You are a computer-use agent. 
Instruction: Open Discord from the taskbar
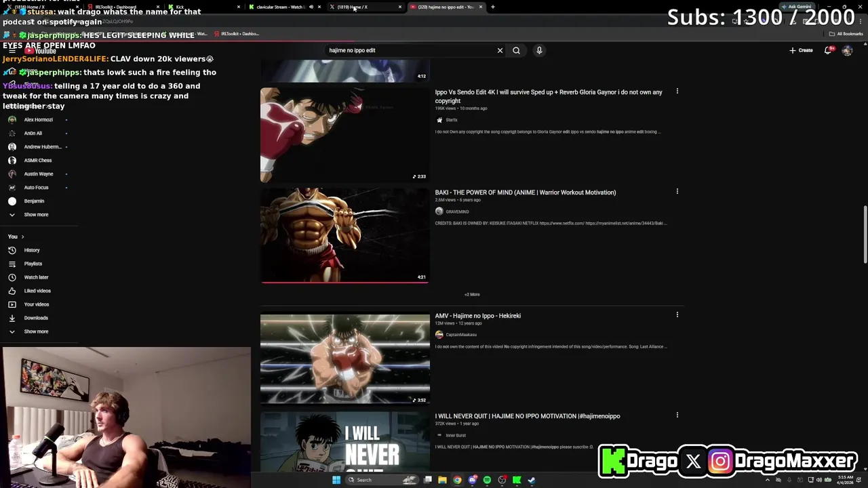click(472, 480)
